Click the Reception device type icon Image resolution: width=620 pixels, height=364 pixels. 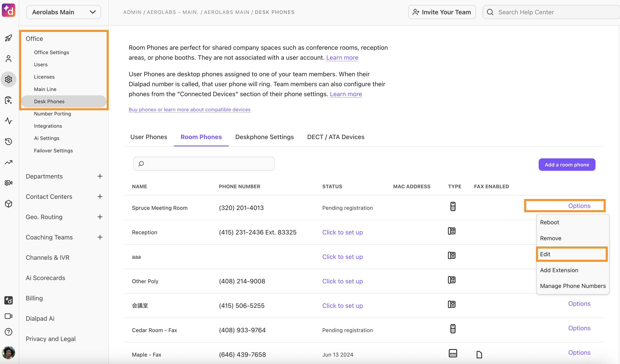point(452,231)
